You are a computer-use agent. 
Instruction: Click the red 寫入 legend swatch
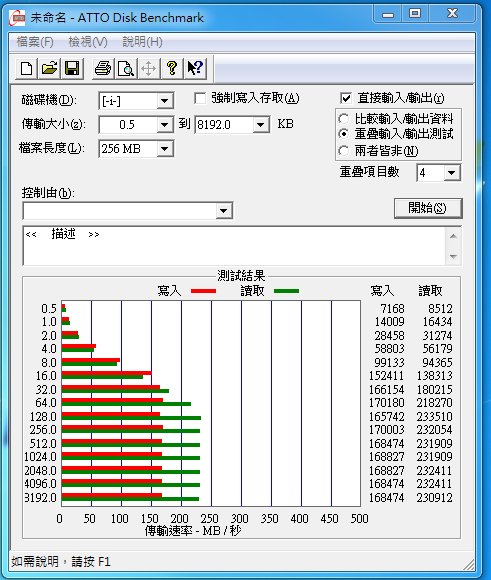click(204, 291)
